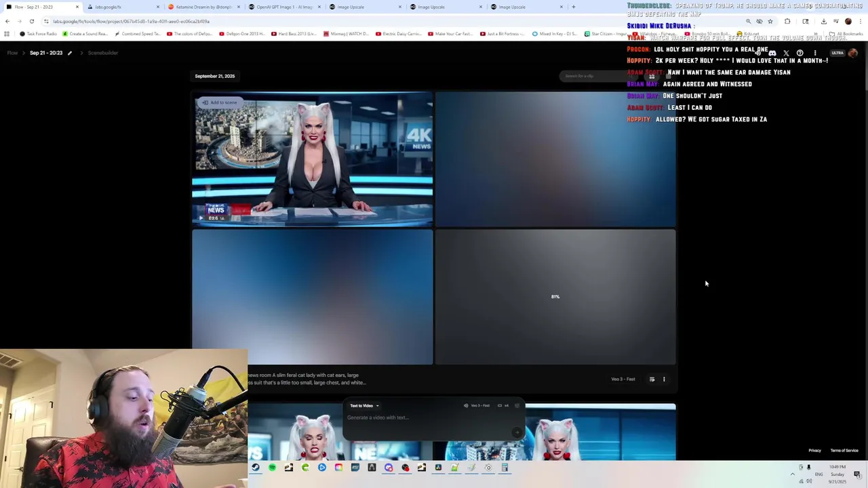This screenshot has height=488, width=868.
Task: Open the Task Force Radio bookmark
Action: tap(39, 33)
